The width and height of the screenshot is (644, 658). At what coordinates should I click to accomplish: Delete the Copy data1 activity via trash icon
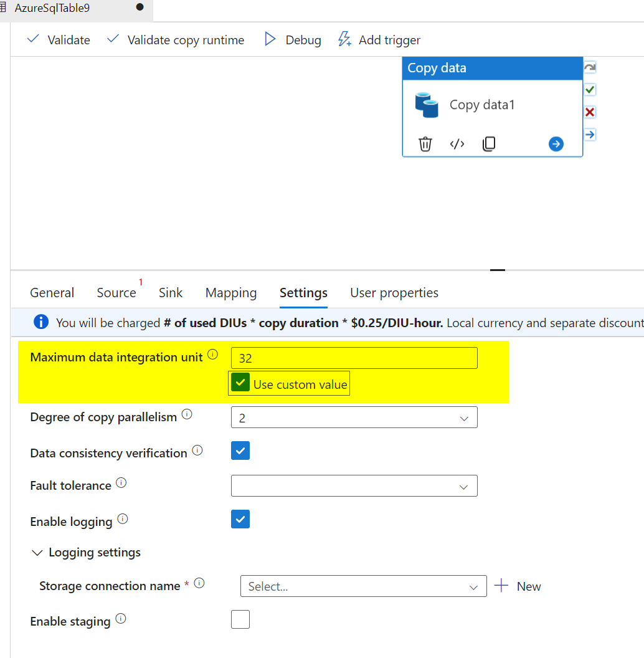(x=425, y=144)
